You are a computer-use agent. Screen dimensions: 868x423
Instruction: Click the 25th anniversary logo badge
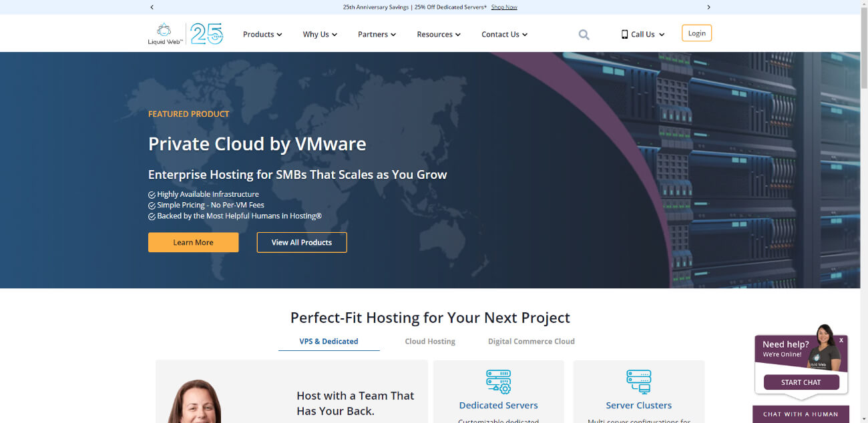206,33
